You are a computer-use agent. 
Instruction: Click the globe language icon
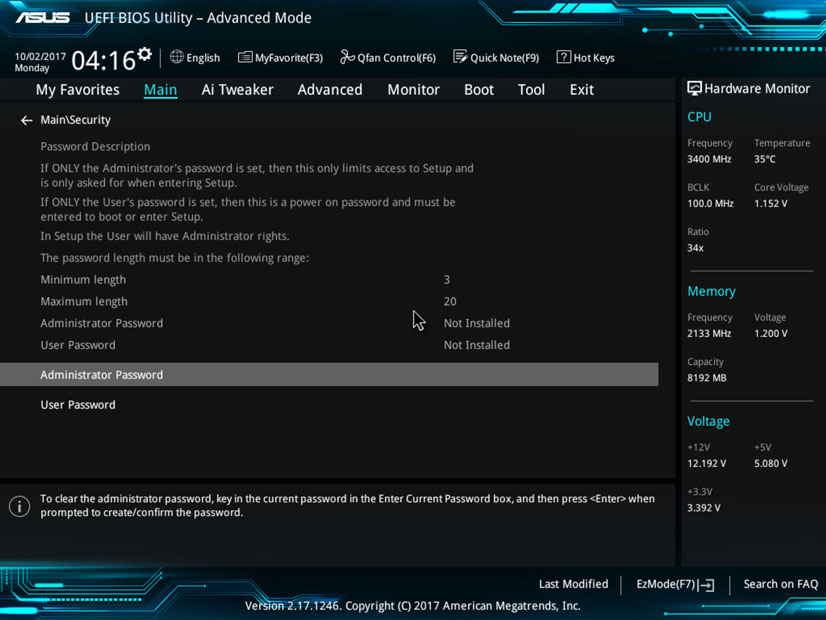click(x=177, y=57)
